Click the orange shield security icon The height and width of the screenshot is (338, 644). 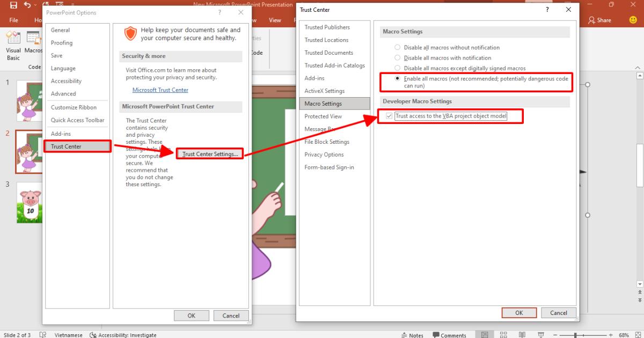point(130,34)
